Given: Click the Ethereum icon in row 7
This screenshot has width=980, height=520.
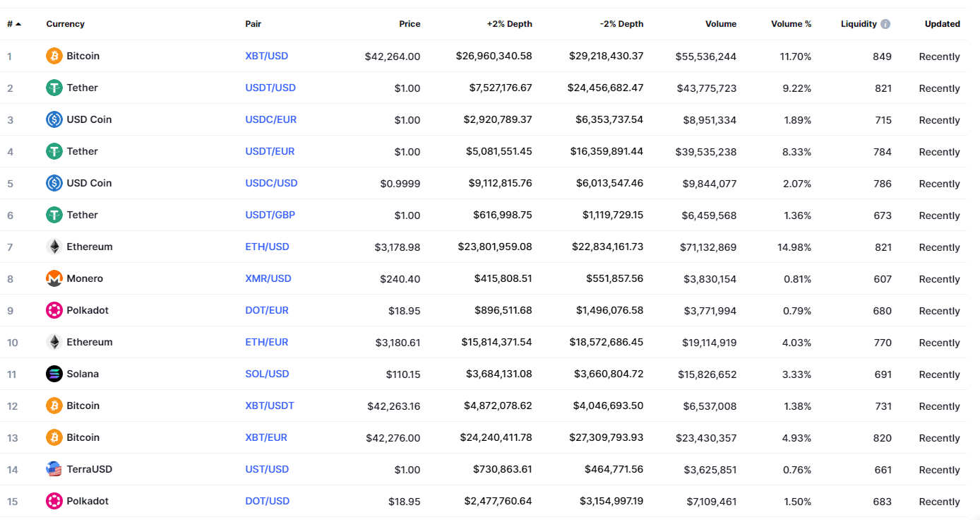Looking at the screenshot, I should 54,247.
